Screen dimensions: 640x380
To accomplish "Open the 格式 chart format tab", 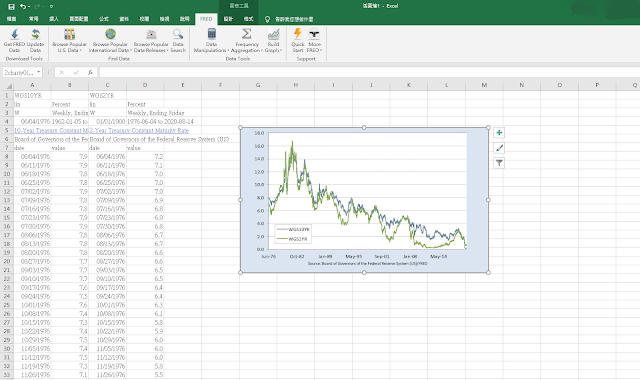I will [x=249, y=19].
